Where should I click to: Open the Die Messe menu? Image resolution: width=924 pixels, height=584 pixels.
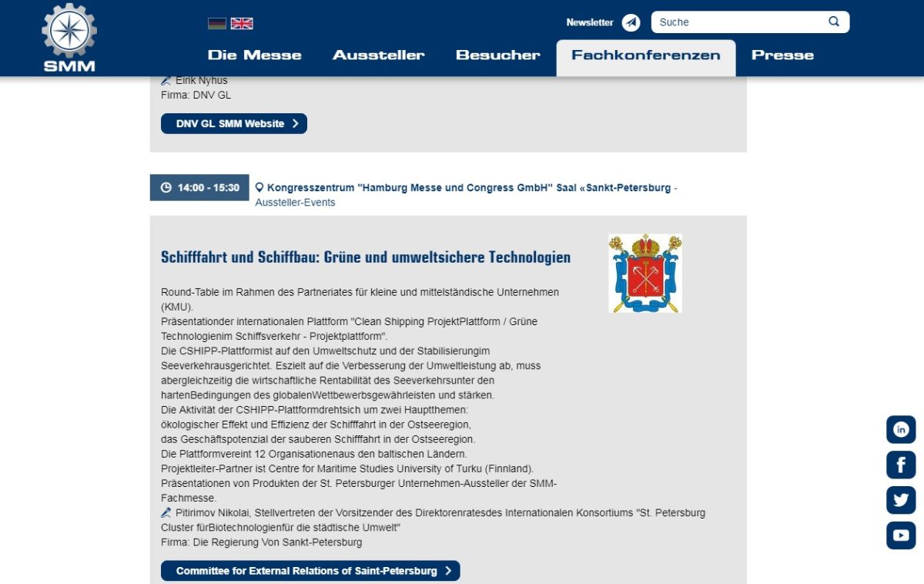click(x=255, y=55)
